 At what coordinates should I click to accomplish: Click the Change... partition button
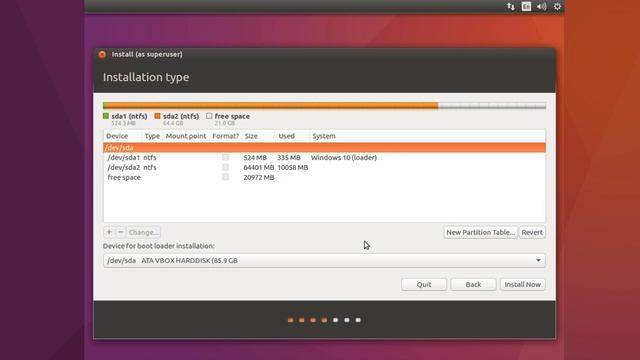point(143,232)
